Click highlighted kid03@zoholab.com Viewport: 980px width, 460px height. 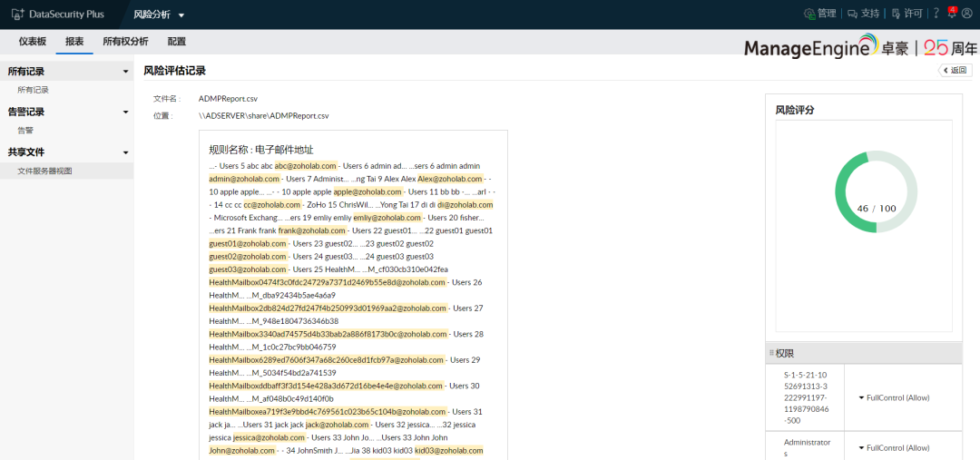(x=449, y=451)
